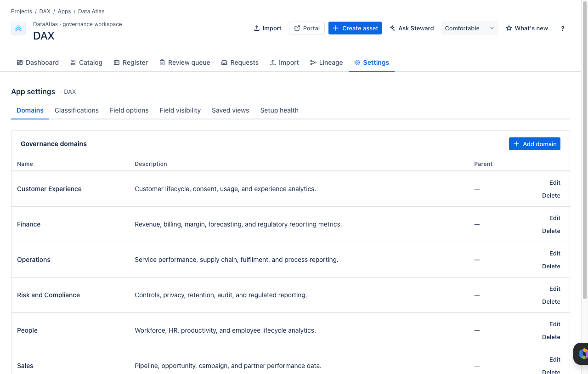Edit the Risk and Compliance domain
Image resolution: width=588 pixels, height=374 pixels.
pos(555,289)
